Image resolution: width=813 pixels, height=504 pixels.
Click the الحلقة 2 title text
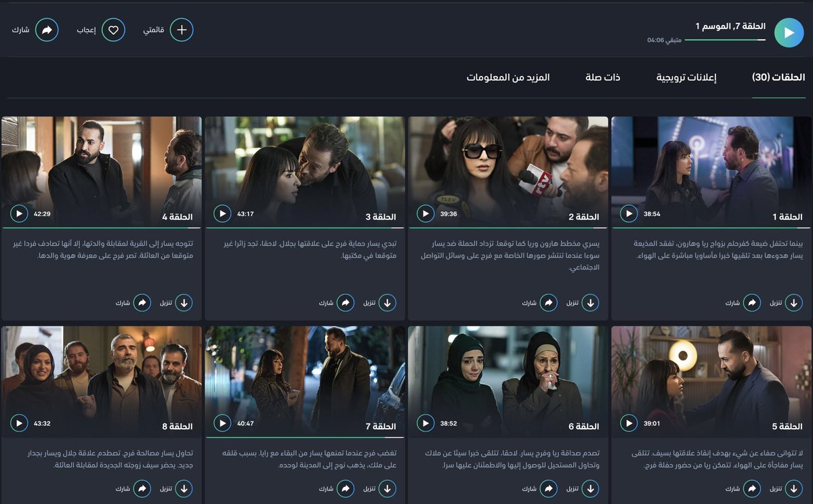tap(584, 217)
